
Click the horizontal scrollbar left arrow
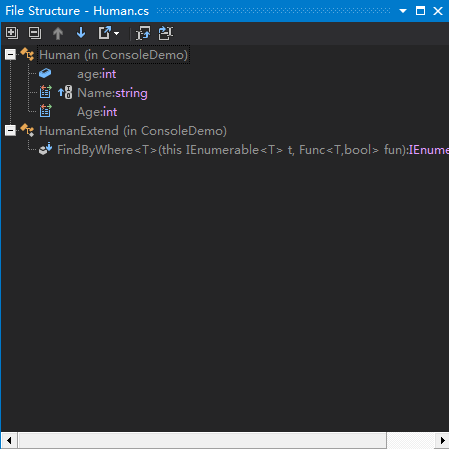9,440
